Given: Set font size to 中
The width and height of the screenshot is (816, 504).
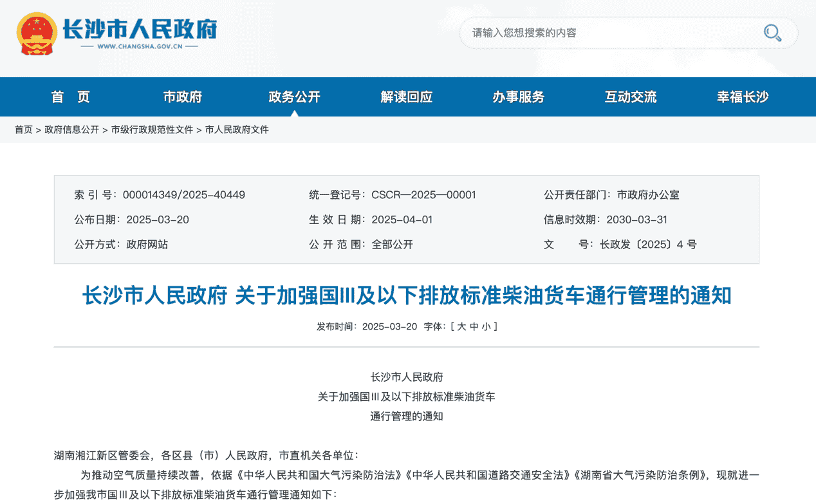Looking at the screenshot, I should tap(474, 327).
